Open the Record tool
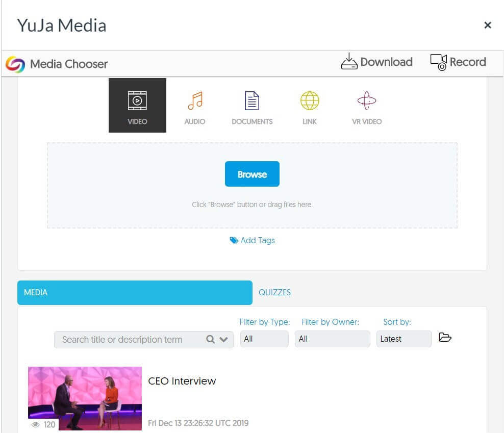Image resolution: width=504 pixels, height=433 pixels. (x=458, y=62)
